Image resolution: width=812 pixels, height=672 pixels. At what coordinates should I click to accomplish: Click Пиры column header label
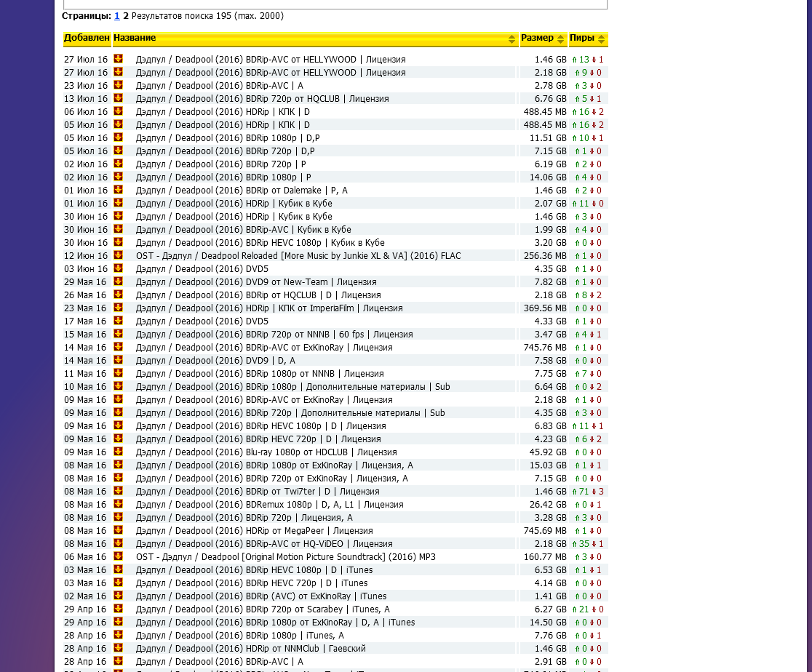coord(582,38)
